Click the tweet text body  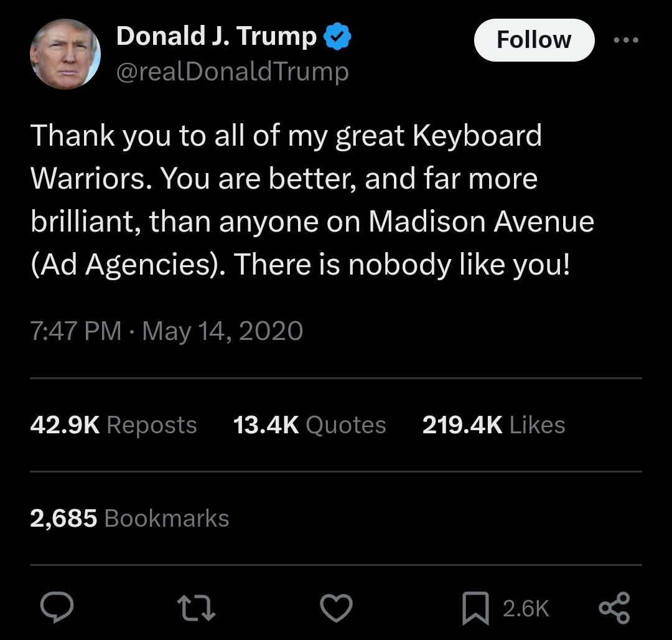(311, 199)
